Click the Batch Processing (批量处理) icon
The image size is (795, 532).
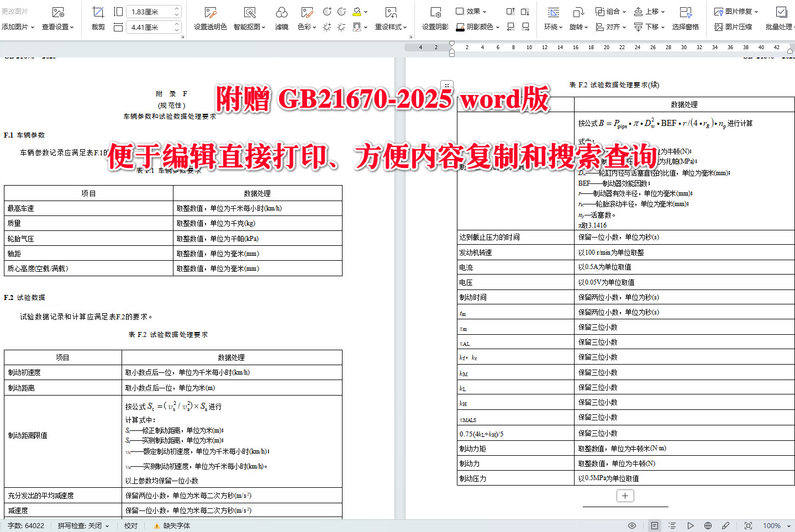779,18
